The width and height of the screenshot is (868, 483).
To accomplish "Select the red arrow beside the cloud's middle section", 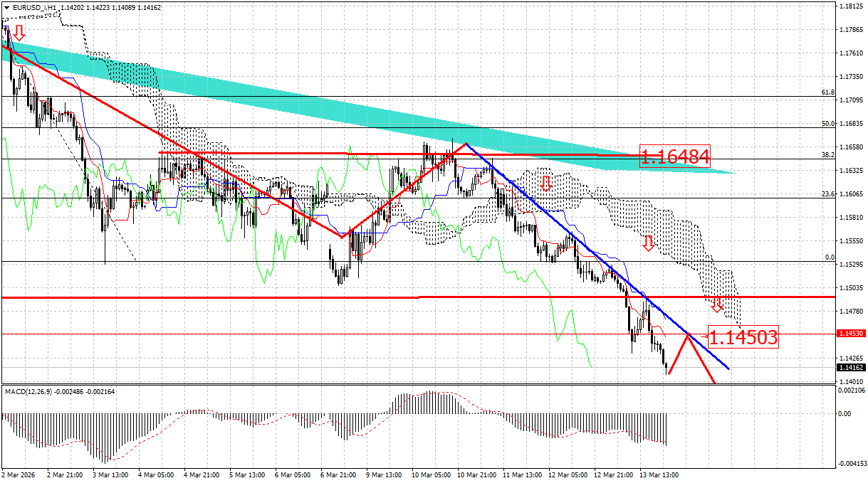I will (648, 243).
